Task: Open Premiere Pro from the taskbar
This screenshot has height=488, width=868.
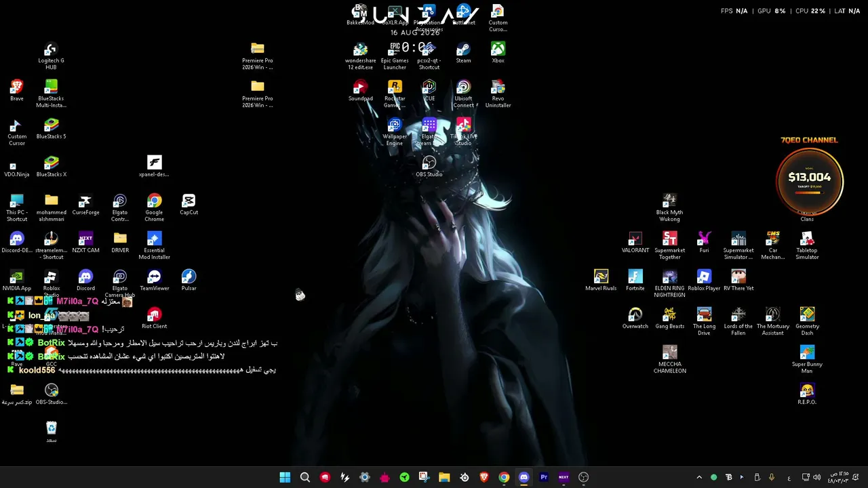Action: (x=543, y=477)
